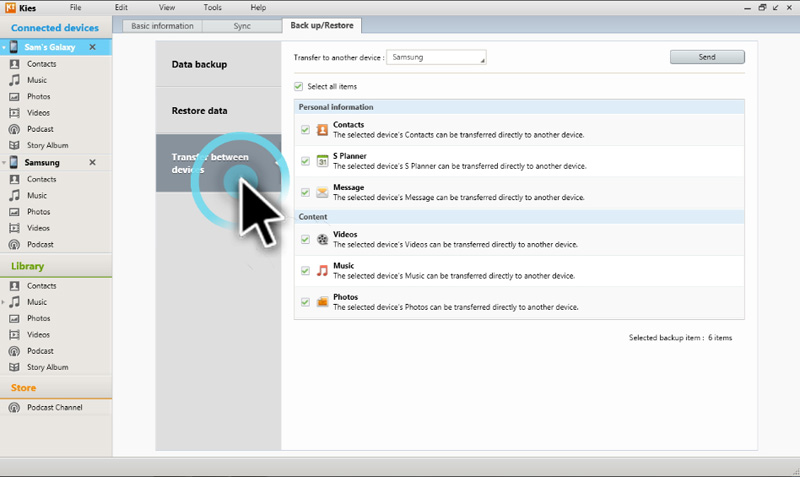The height and width of the screenshot is (477, 800).
Task: Select the Back up/Restore tab
Action: pyautogui.click(x=322, y=26)
